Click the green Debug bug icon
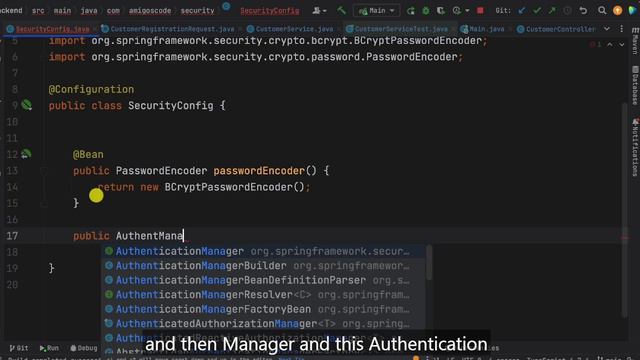The image size is (640, 360). [x=426, y=11]
